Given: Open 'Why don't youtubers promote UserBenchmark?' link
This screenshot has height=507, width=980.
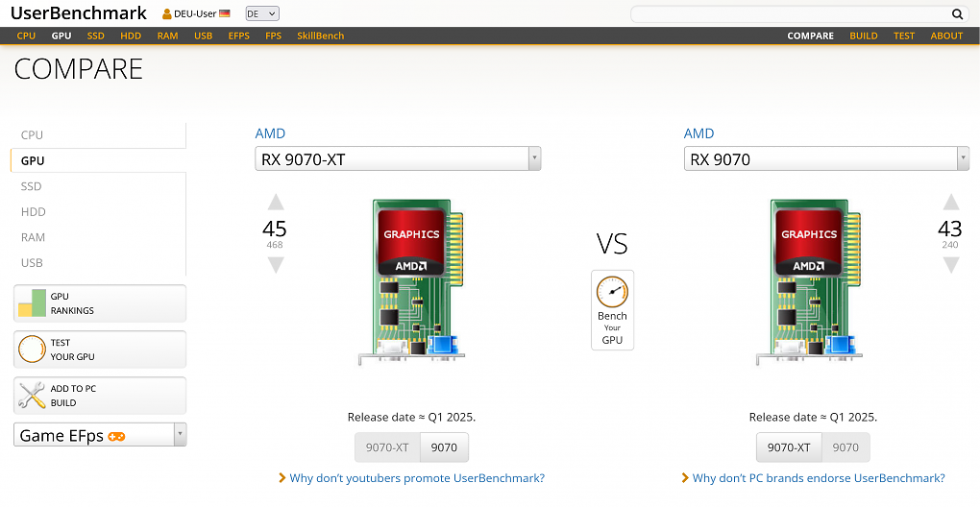Looking at the screenshot, I should click(417, 478).
